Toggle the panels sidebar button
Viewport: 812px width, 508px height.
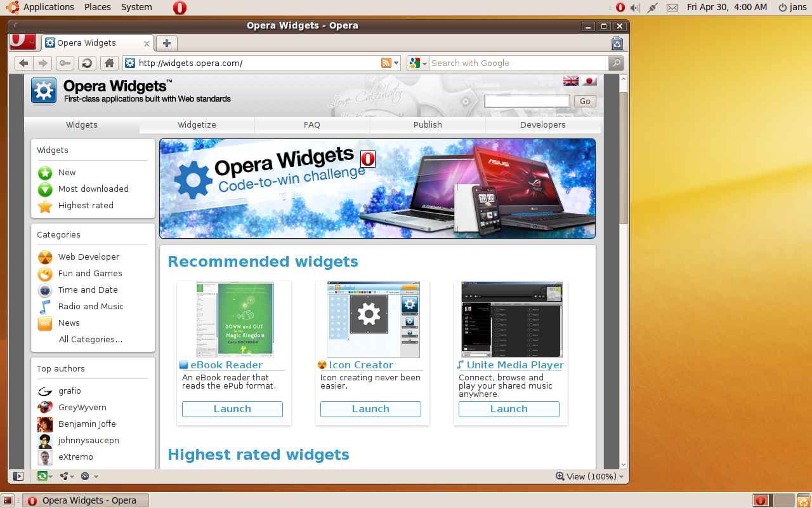[x=18, y=476]
